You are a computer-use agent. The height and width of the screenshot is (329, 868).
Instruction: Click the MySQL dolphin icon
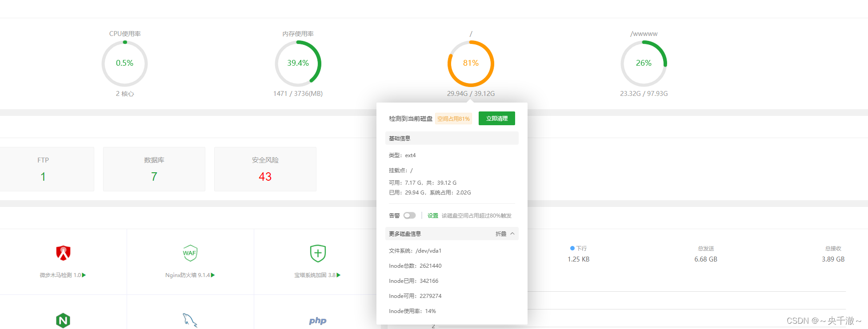(x=190, y=320)
